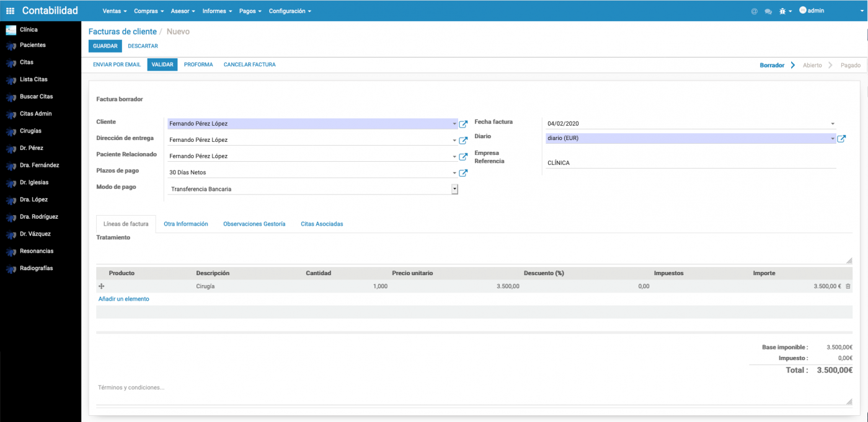Click external link icon next to Diario field
Image resolution: width=868 pixels, height=422 pixels.
pos(841,139)
